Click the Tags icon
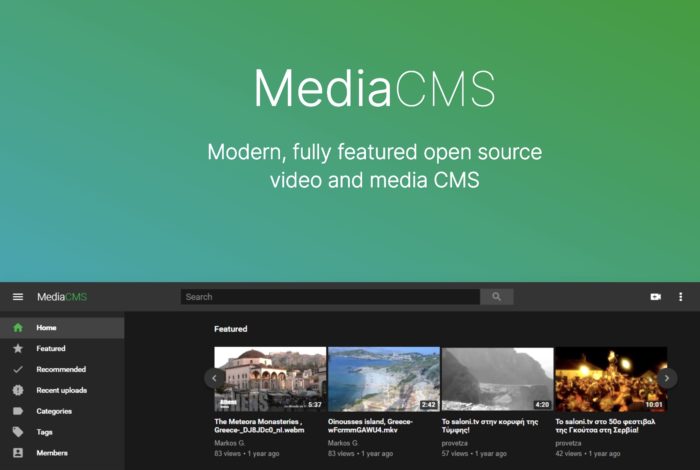The width and height of the screenshot is (700, 470). pyautogui.click(x=18, y=432)
